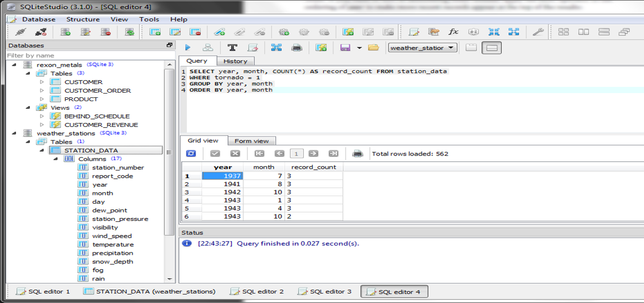Image resolution: width=644 pixels, height=303 pixels.
Task: Expand the CUSTOMER table node
Action: click(x=42, y=82)
